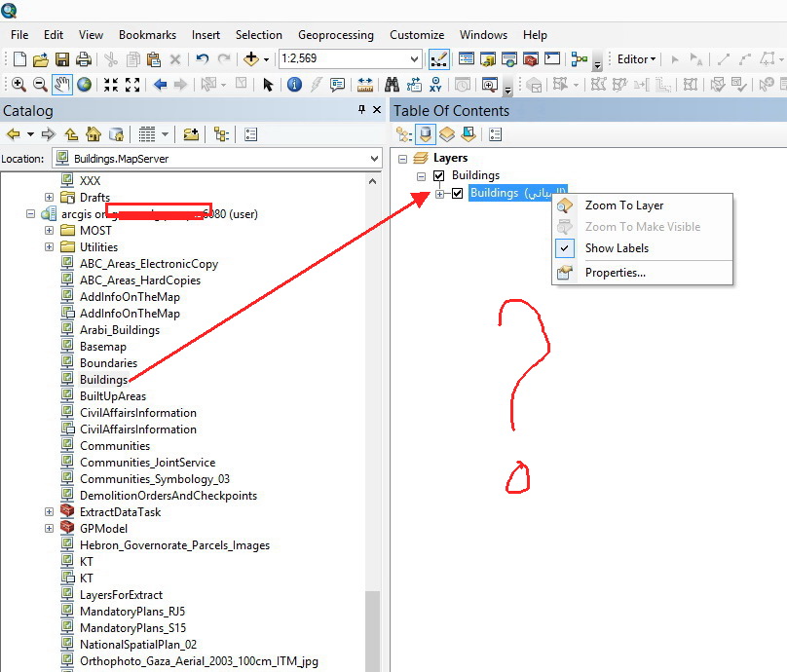
Task: Create a new map document
Action: tap(19, 59)
